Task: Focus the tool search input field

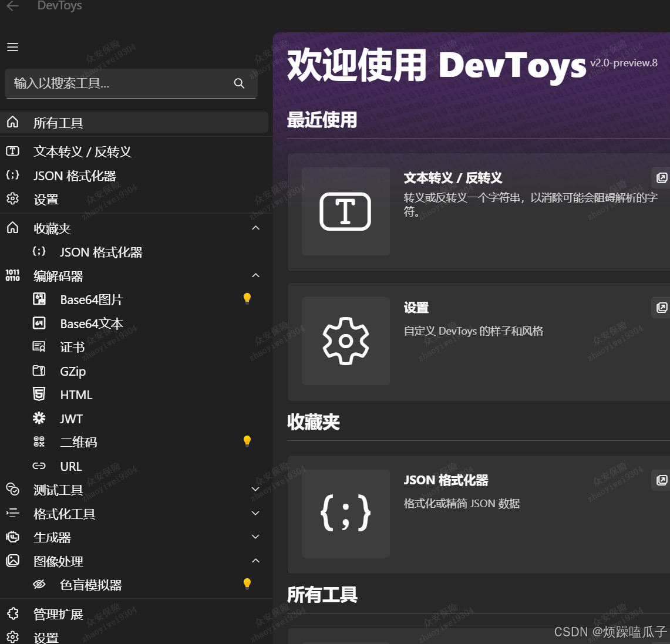Action: click(131, 83)
